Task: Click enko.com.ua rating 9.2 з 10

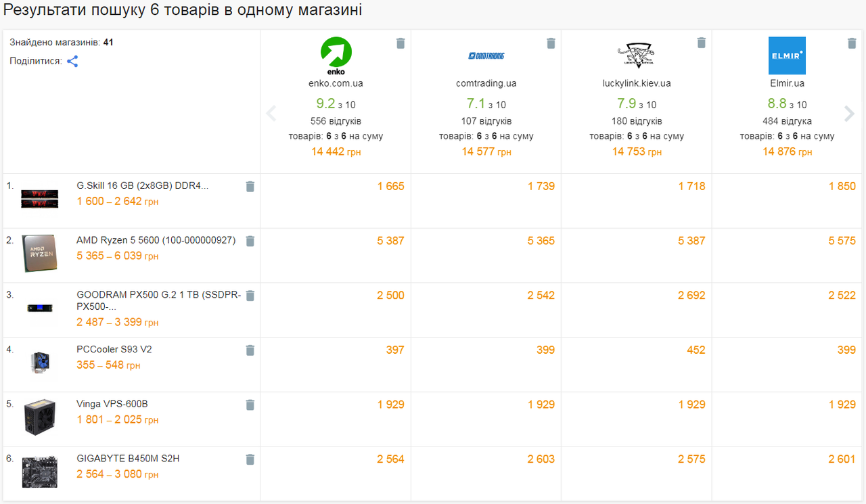Action: (336, 104)
